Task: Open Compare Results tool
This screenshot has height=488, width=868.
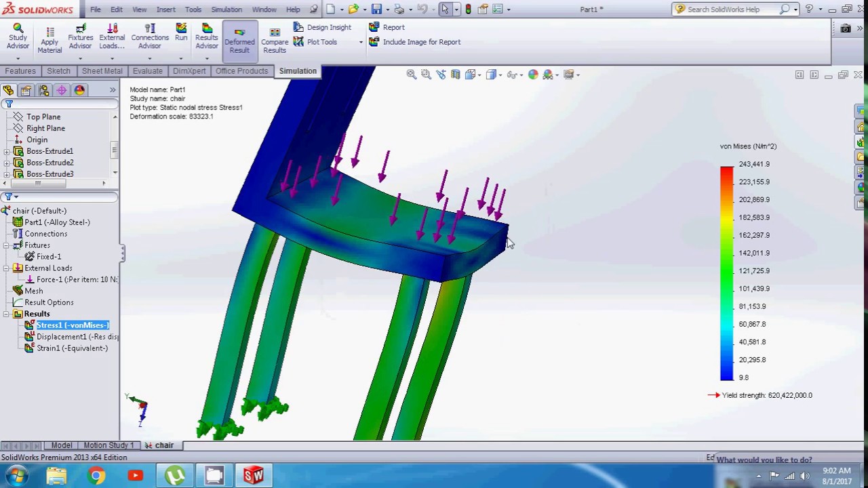Action: coord(275,41)
